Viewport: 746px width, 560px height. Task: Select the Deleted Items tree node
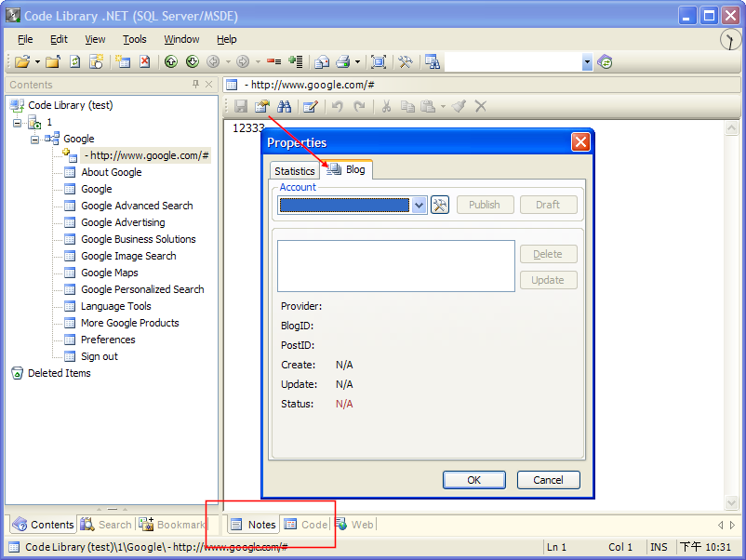(59, 373)
